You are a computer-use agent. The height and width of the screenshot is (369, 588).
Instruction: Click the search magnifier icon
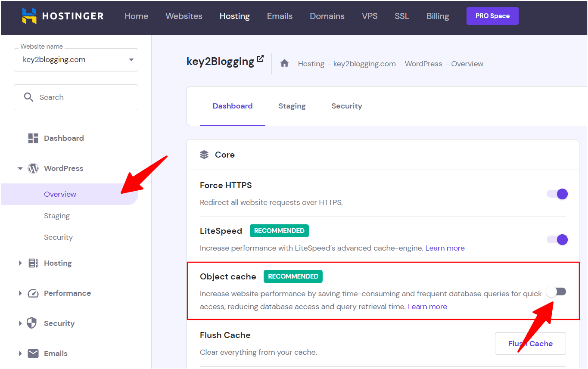28,97
